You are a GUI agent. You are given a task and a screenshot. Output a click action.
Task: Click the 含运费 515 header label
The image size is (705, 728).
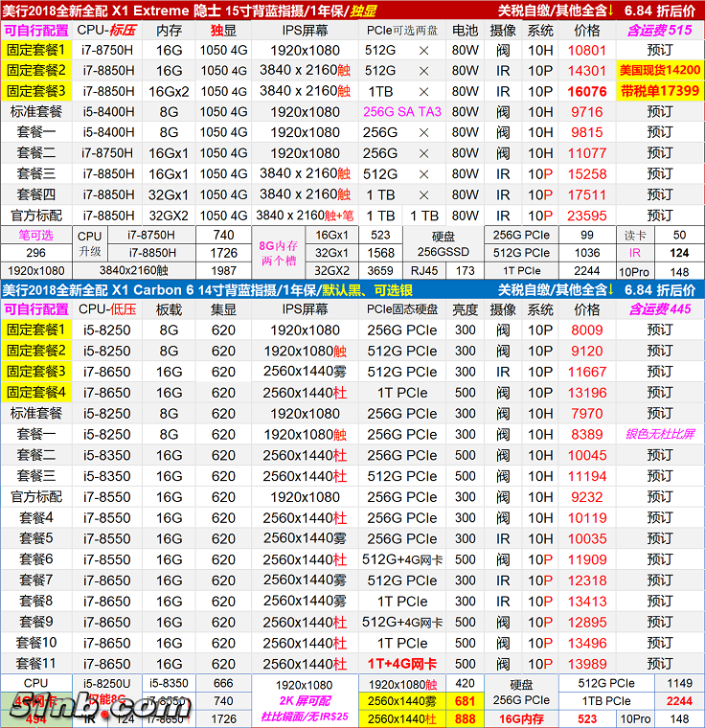660,30
